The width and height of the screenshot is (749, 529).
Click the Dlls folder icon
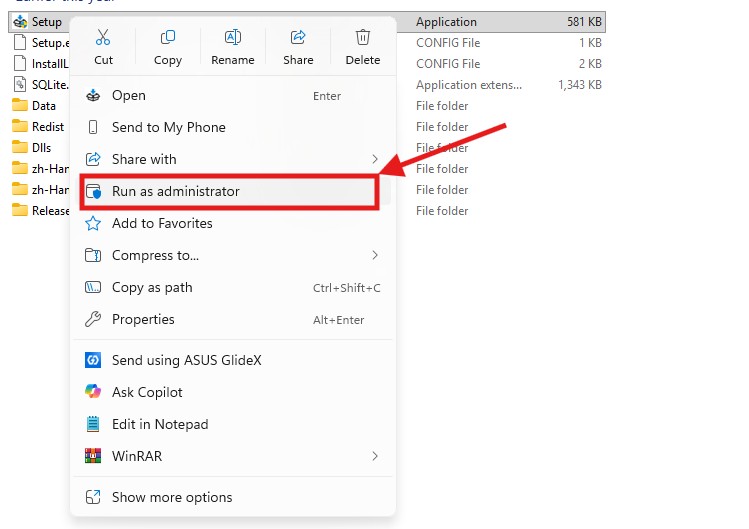pos(20,147)
